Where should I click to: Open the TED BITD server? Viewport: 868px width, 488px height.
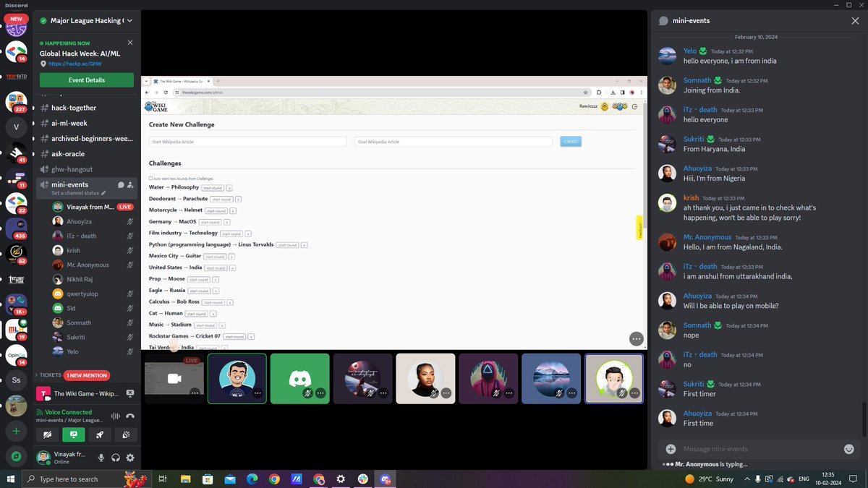[16, 76]
